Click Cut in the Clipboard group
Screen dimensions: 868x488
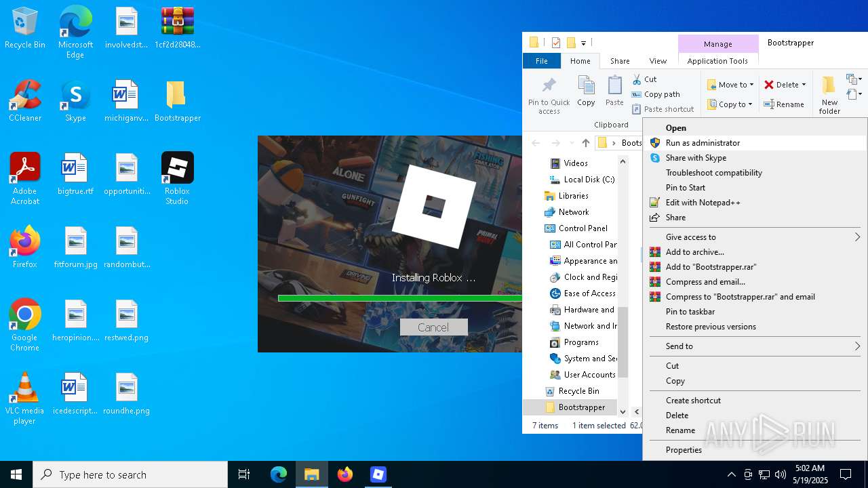644,79
